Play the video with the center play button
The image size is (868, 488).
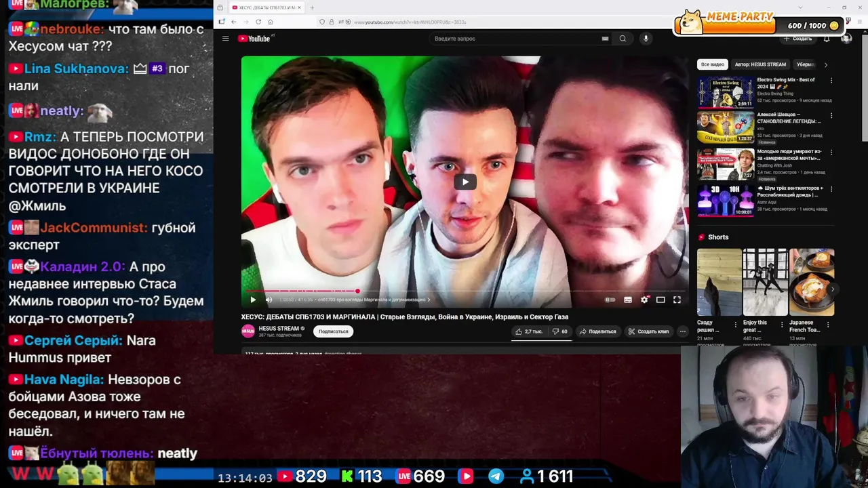465,181
